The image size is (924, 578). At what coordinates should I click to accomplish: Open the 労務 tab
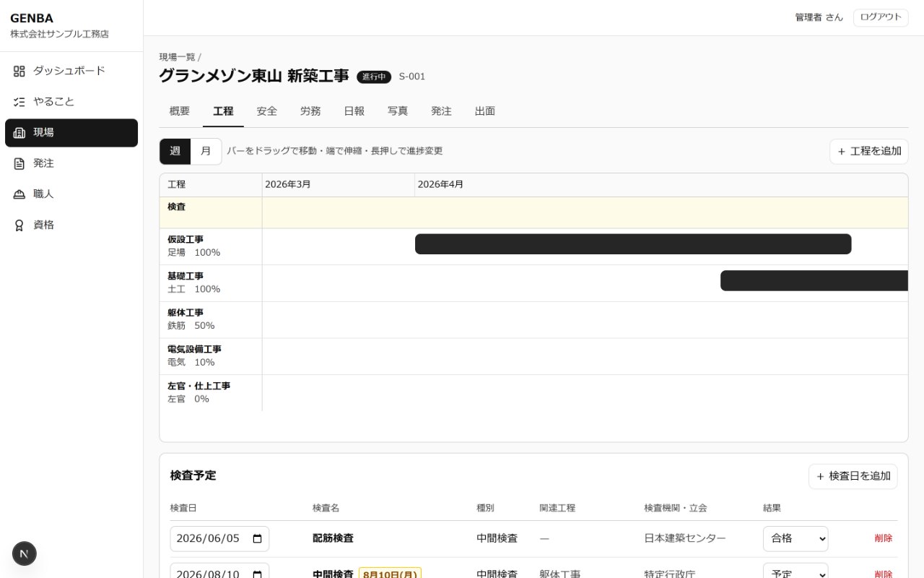click(x=310, y=111)
